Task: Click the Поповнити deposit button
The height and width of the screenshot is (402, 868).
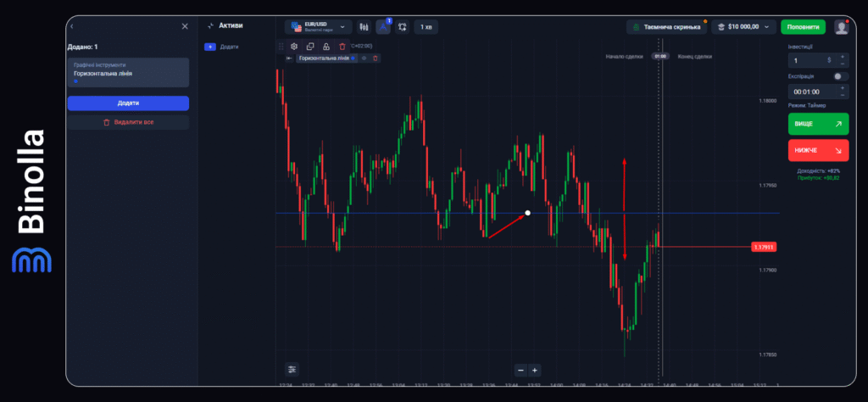Action: tap(803, 27)
